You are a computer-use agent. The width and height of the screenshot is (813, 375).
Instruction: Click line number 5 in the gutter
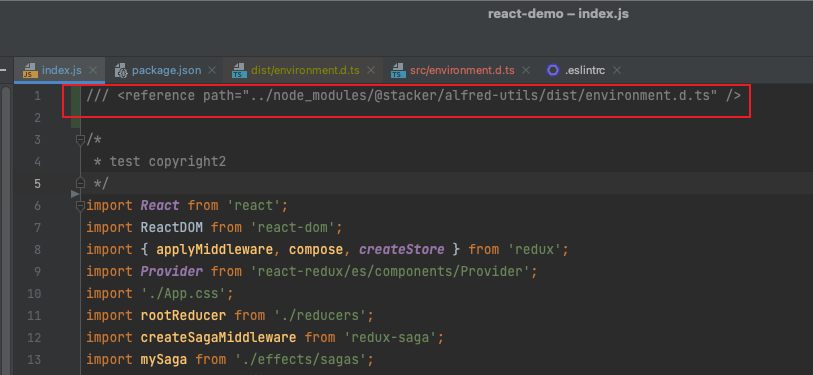tap(37, 184)
